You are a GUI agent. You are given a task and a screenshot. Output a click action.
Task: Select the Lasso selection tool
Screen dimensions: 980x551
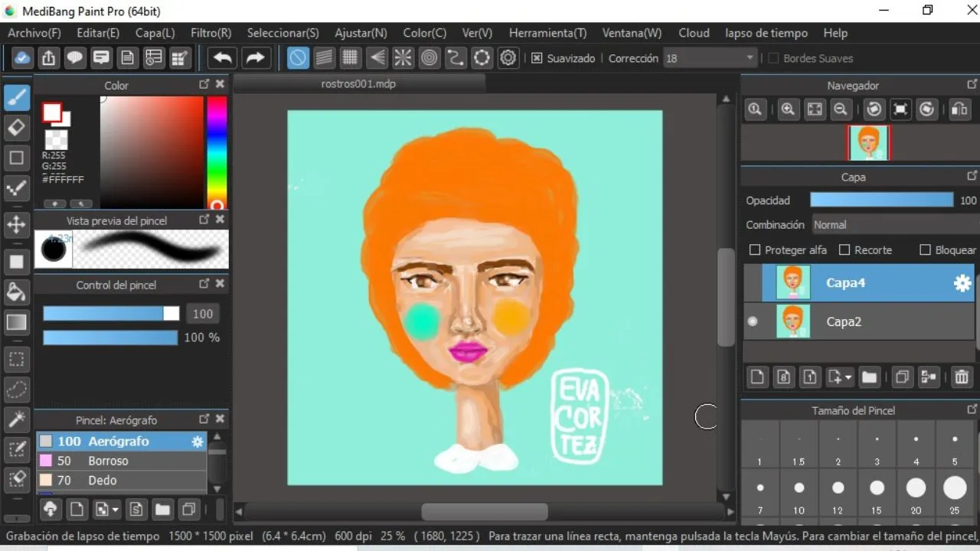click(x=17, y=390)
